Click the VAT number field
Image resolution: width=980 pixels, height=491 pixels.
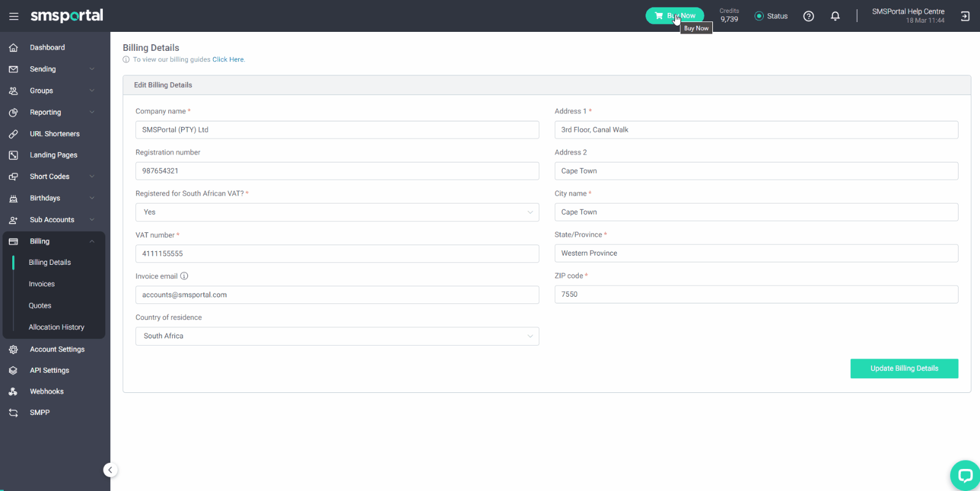click(x=337, y=254)
